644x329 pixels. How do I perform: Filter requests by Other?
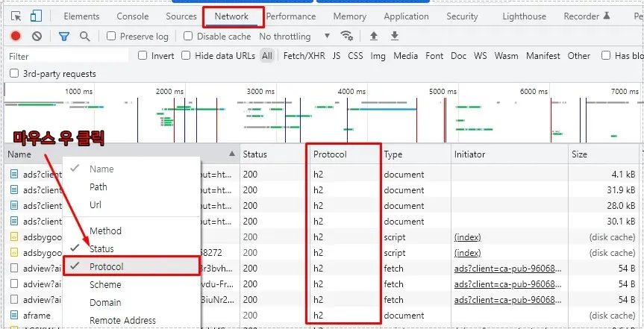click(x=578, y=55)
